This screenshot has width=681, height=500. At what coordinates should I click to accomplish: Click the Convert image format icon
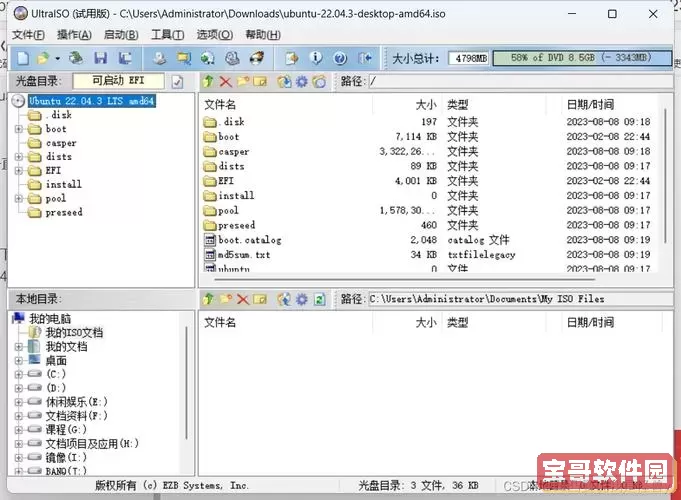208,58
